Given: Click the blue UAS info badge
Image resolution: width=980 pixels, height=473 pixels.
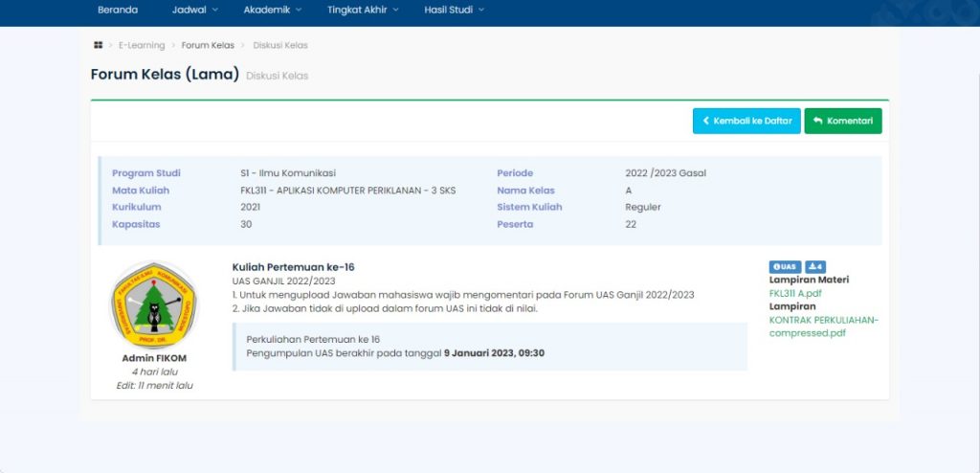Looking at the screenshot, I should [x=784, y=267].
